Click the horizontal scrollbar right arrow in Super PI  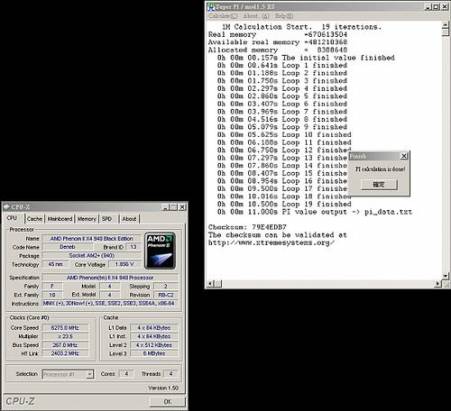438,284
